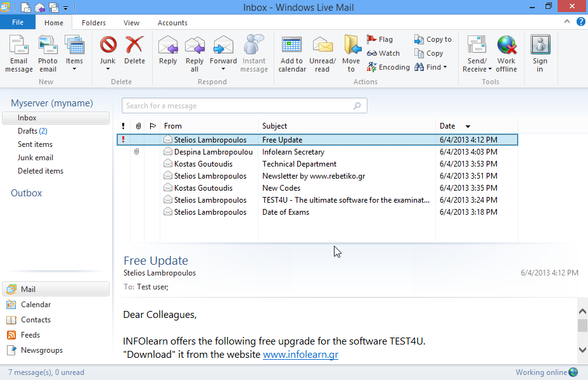Change message Encoding
The width and height of the screenshot is (588, 380).
pos(388,67)
